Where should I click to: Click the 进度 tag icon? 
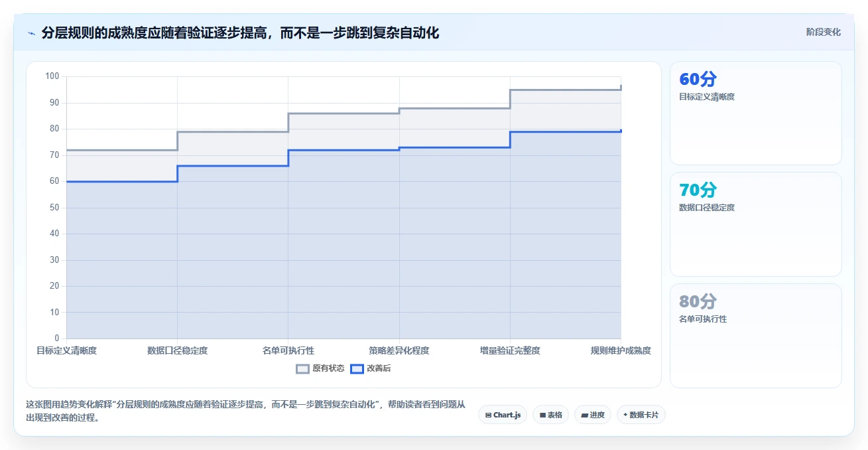click(x=584, y=415)
